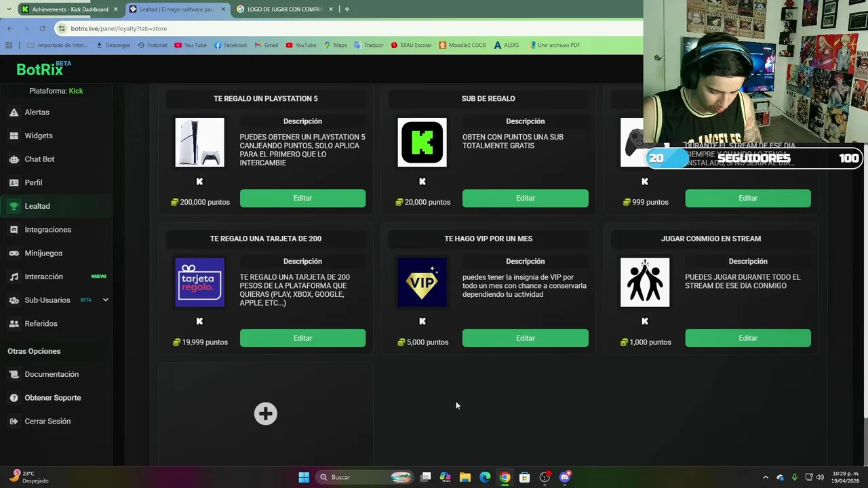Click the tarjeta regalo thumbnail

tap(199, 282)
